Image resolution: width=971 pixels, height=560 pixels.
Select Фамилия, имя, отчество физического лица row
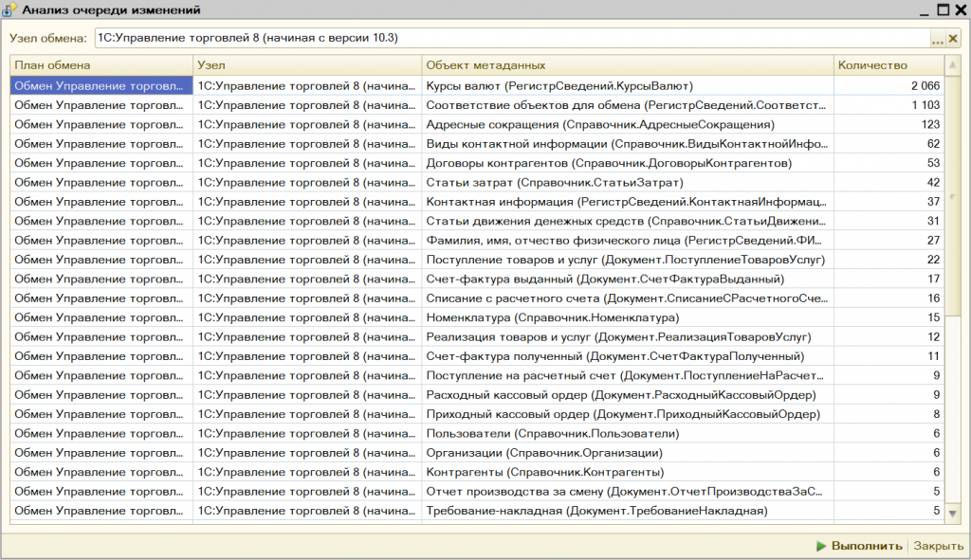pos(477,240)
